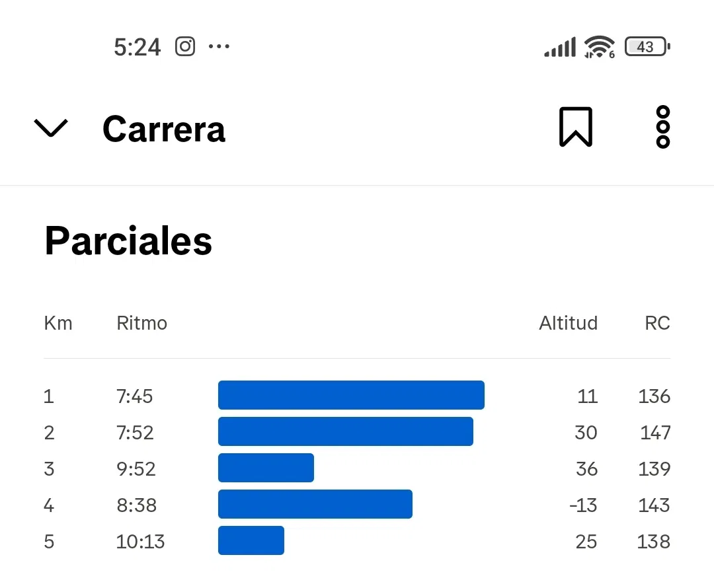Tap heart rate value 147 on kilometer 2
Viewport: 714px width, 588px height.
tap(655, 432)
